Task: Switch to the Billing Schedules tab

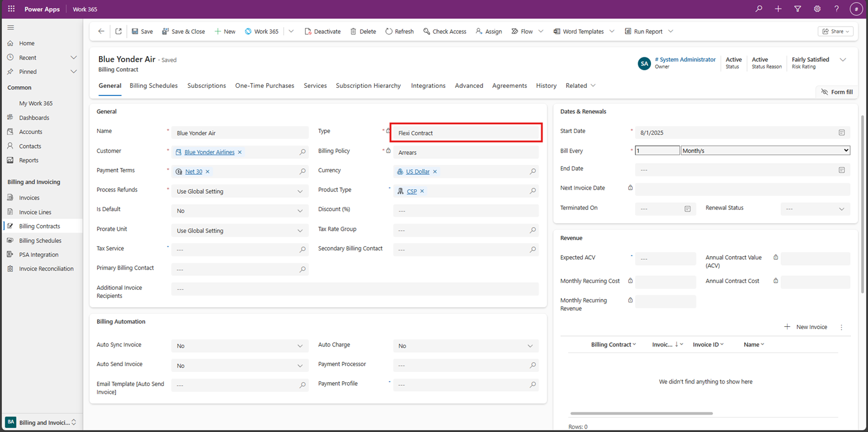Action: click(154, 86)
